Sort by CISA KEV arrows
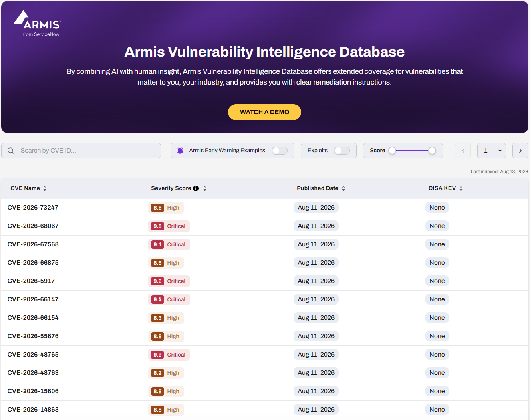530x420 pixels. [x=461, y=188]
